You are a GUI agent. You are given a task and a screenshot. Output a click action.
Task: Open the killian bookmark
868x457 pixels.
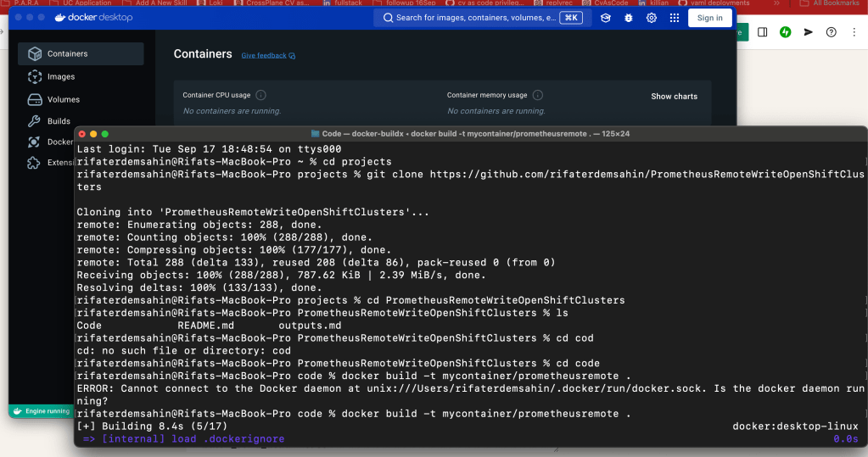tap(653, 3)
